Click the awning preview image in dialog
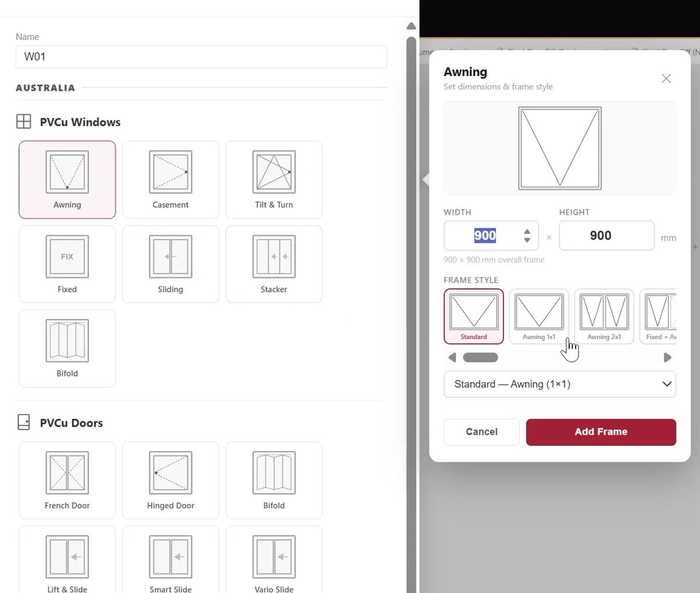The height and width of the screenshot is (593, 700). pos(560,148)
